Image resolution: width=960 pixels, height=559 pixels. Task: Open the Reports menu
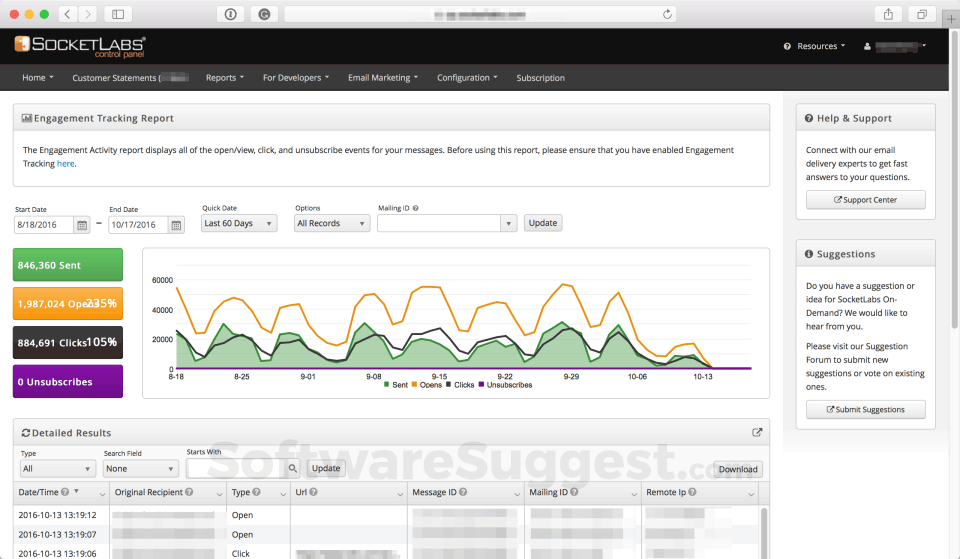[225, 78]
